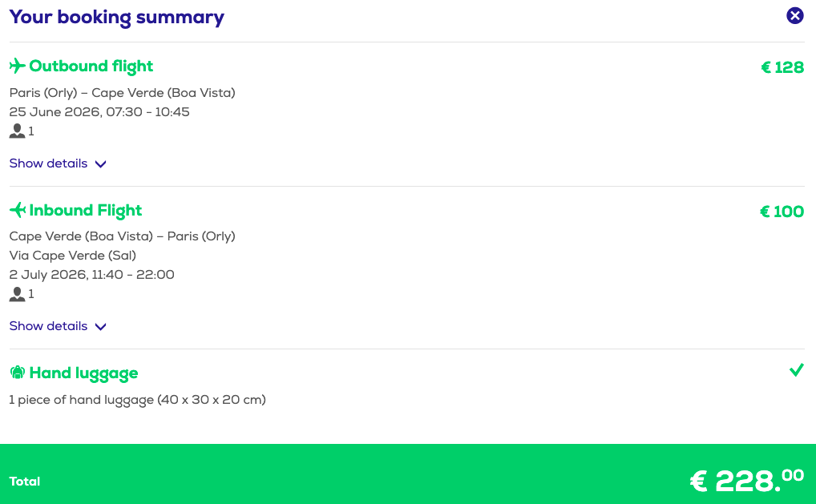Expand inbound flight Show details
Viewport: 816px width, 504px height.
point(49,326)
